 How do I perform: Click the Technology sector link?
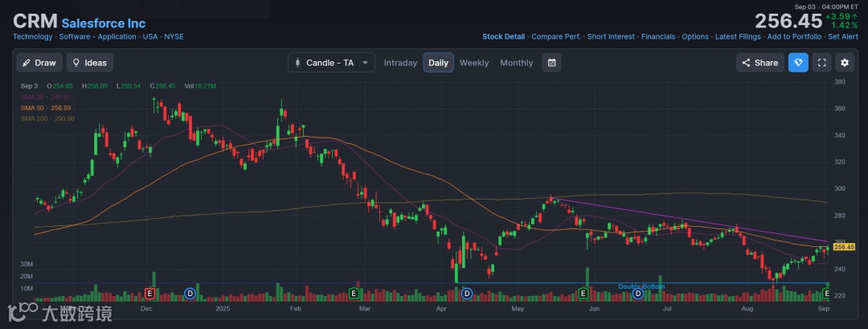pyautogui.click(x=33, y=36)
